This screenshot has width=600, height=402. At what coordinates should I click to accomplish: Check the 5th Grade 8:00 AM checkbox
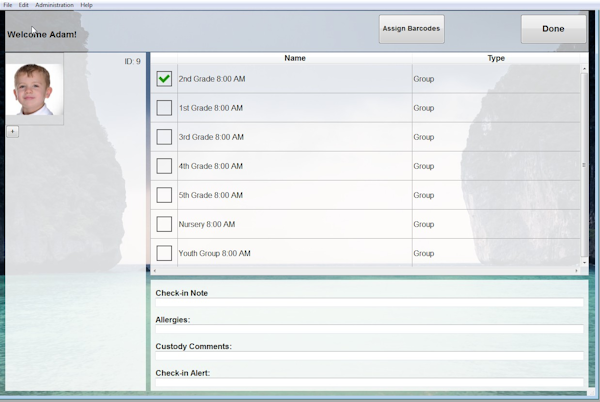164,195
